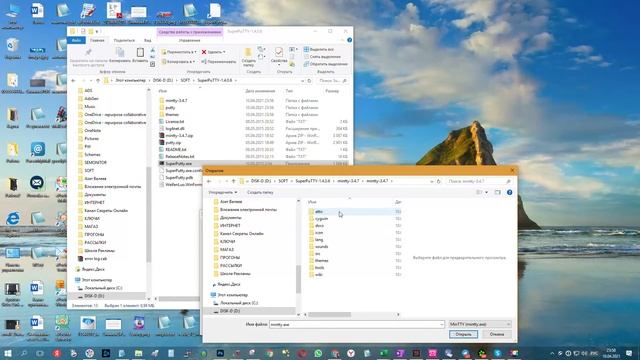The height and width of the screenshot is (360, 640).
Task: Click the up arrow in the dialog
Action: coord(233,181)
